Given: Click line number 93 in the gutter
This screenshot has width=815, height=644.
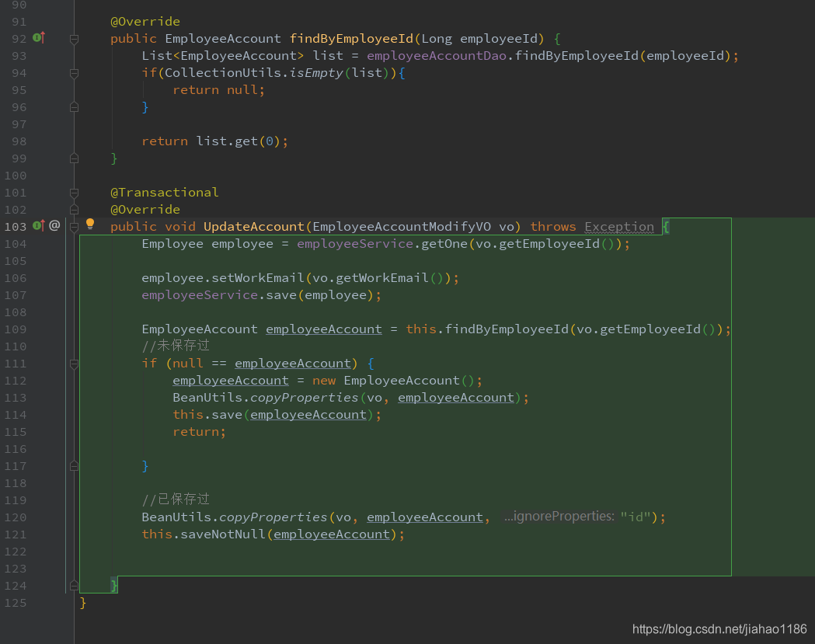Looking at the screenshot, I should pyautogui.click(x=19, y=56).
